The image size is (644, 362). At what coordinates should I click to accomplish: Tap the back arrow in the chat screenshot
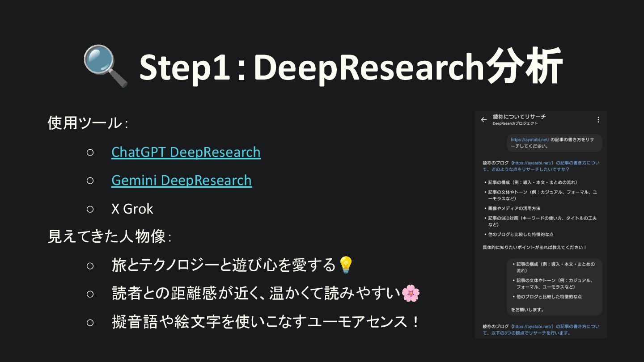483,120
